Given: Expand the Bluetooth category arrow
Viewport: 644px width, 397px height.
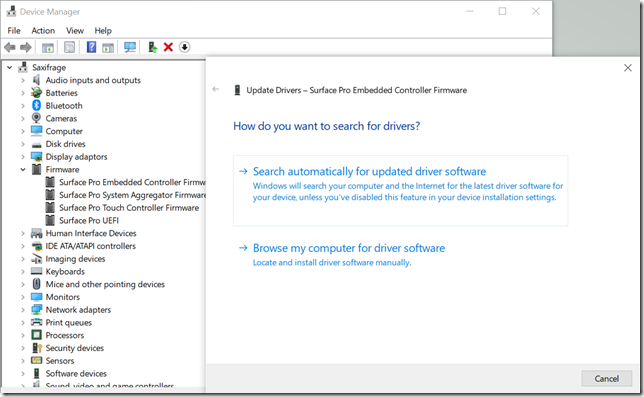Looking at the screenshot, I should click(x=23, y=106).
